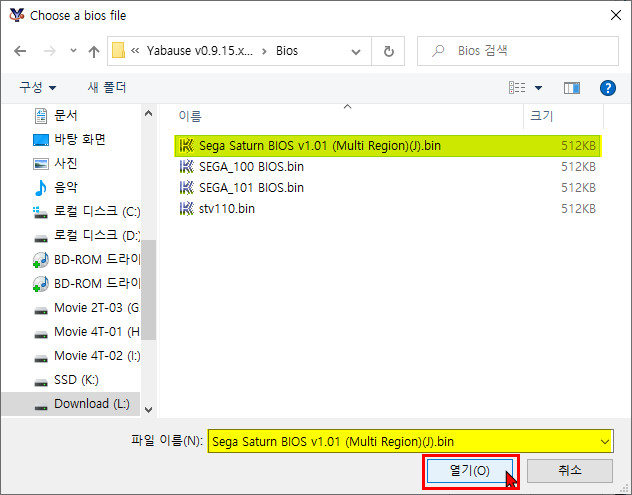This screenshot has height=495, width=632.
Task: Select Yabause v0.9.15 breadcrumb segment
Action: (200, 51)
